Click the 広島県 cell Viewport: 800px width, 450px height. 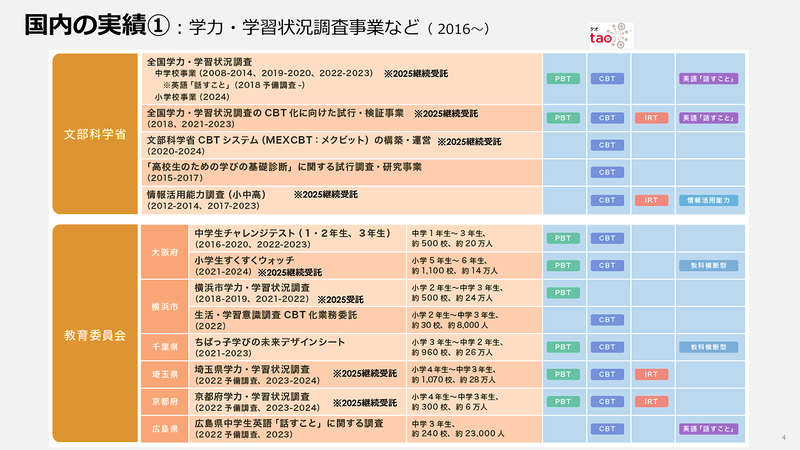(165, 429)
